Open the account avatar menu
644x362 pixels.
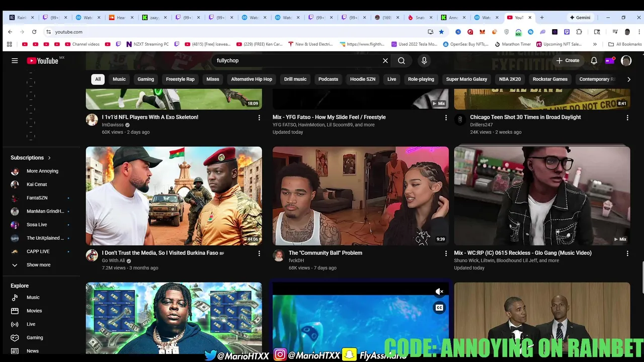(x=626, y=60)
